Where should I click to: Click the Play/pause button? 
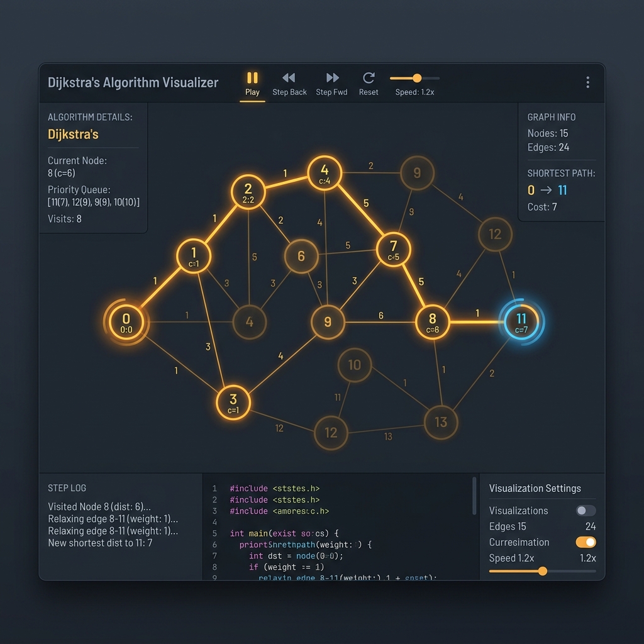(252, 84)
